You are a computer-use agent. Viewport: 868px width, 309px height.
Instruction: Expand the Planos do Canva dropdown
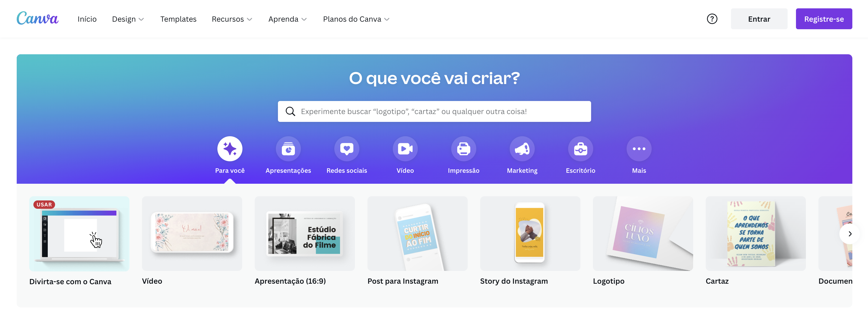click(356, 19)
